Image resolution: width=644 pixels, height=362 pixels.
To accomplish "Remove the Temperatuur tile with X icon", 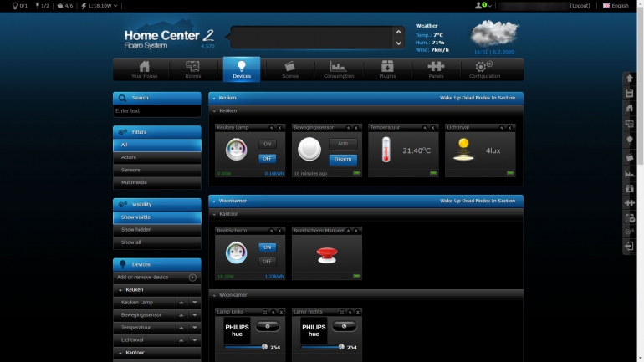I will [434, 128].
